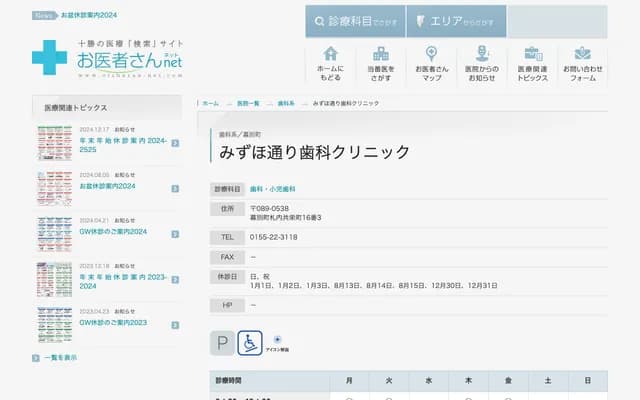Select the エリア search tab
Image resolution: width=640 pixels, height=400 pixels.
[x=456, y=21]
